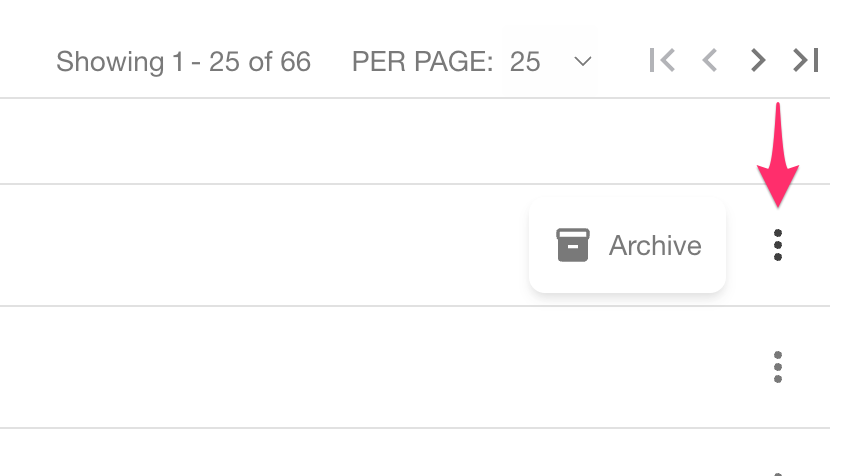Advance to the next page arrow
This screenshot has height=476, width=860.
(757, 60)
